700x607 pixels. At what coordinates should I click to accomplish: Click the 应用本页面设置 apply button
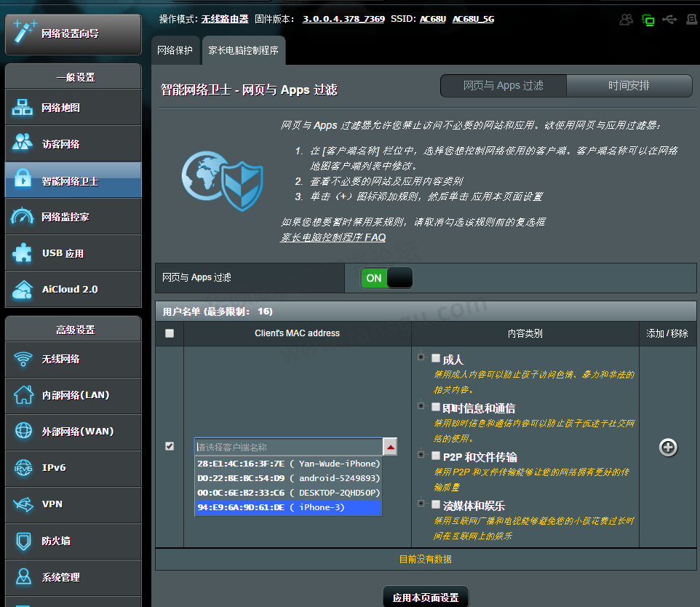tap(426, 597)
